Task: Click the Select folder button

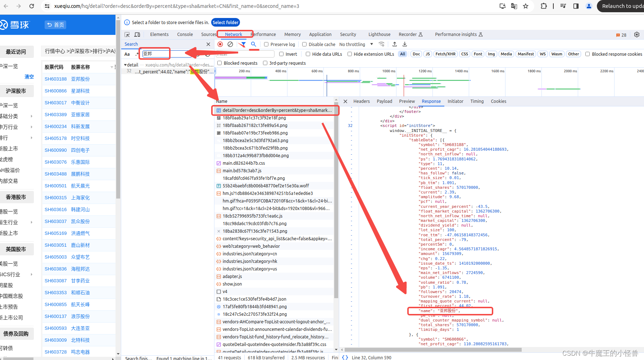Action: coord(226,22)
